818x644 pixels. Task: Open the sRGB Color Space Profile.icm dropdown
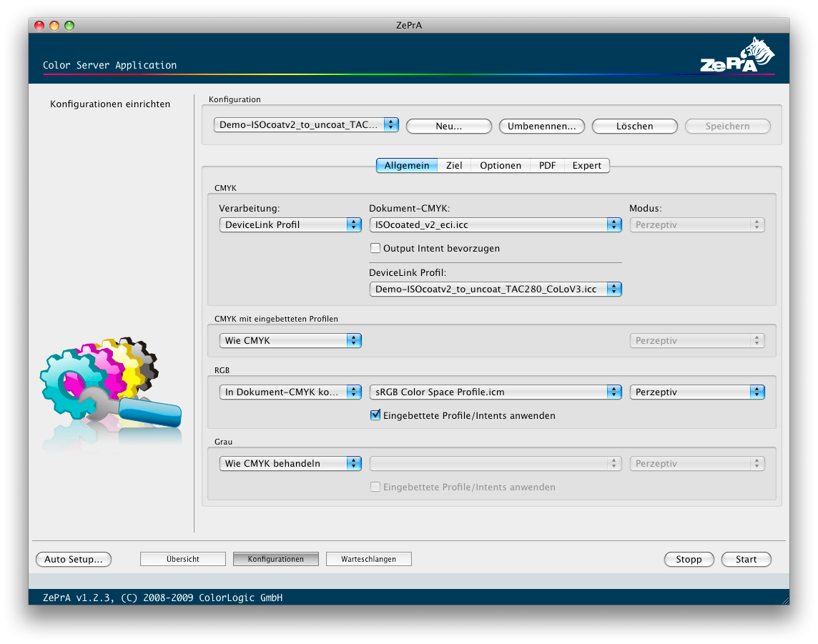495,392
